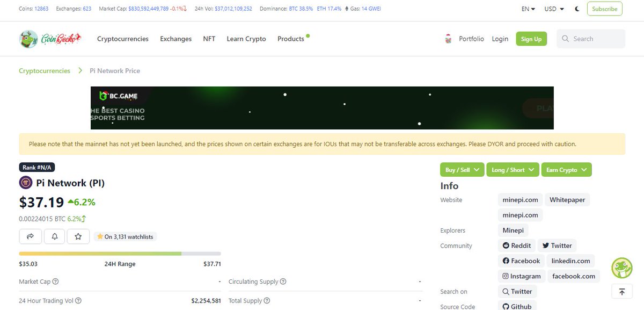Viewport: 644px width, 310px height.
Task: Click the Sign Up button
Action: tap(531, 39)
